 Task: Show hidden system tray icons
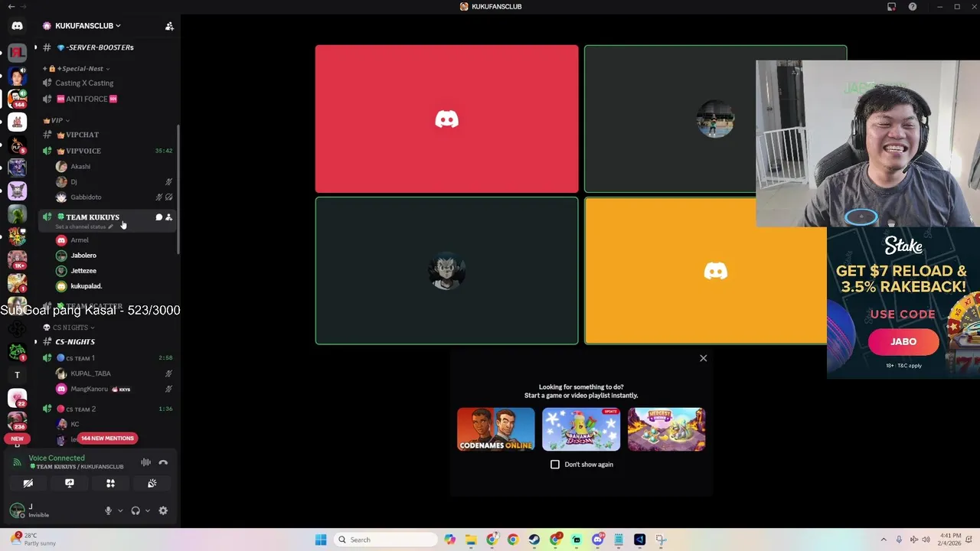[883, 540]
